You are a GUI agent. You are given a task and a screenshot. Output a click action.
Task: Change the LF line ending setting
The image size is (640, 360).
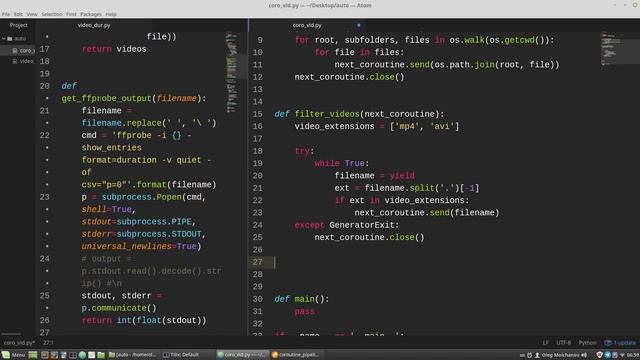(x=545, y=343)
